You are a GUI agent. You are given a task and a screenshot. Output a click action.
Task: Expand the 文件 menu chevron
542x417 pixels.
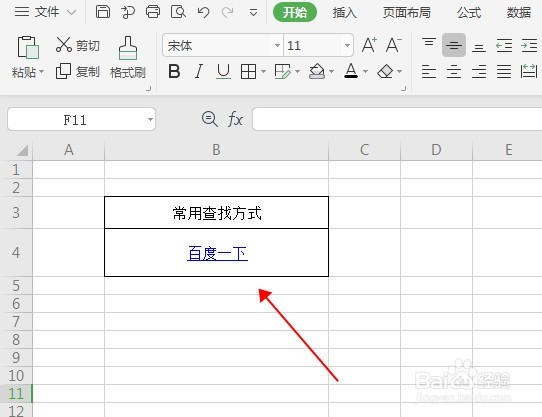[72, 13]
